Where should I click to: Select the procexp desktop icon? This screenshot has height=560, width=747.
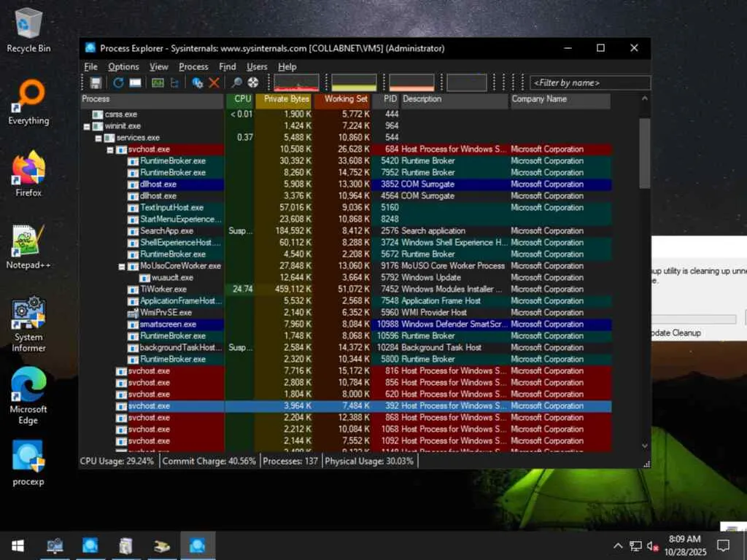28,464
